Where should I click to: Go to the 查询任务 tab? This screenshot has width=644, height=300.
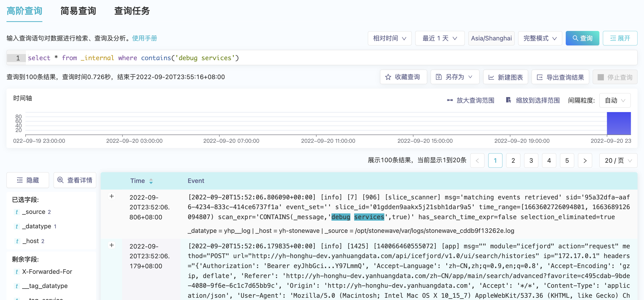(x=132, y=11)
